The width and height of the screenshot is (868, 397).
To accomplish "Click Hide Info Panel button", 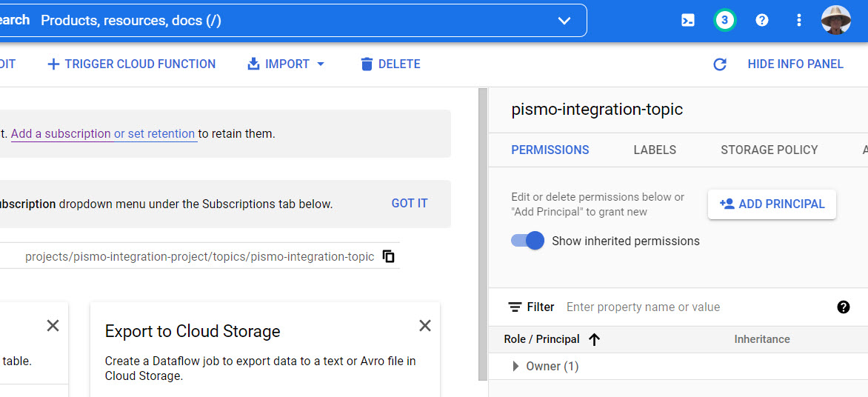I will pyautogui.click(x=795, y=64).
